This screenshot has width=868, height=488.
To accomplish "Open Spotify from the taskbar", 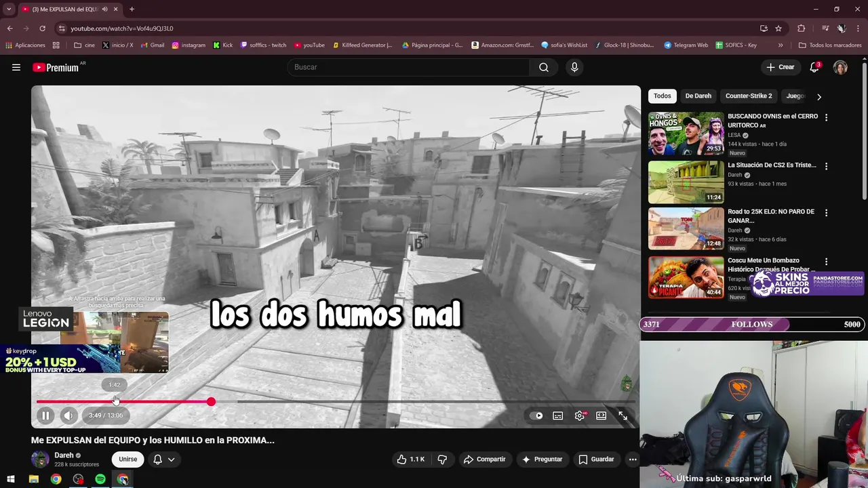I will [x=100, y=479].
